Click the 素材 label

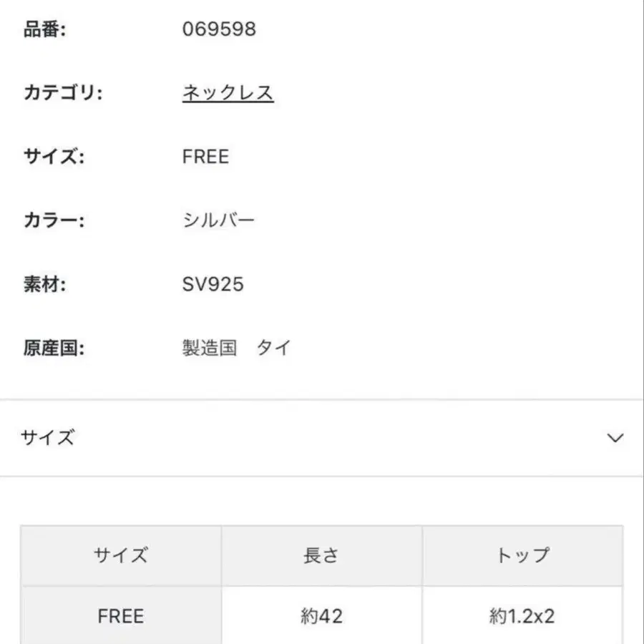click(45, 284)
